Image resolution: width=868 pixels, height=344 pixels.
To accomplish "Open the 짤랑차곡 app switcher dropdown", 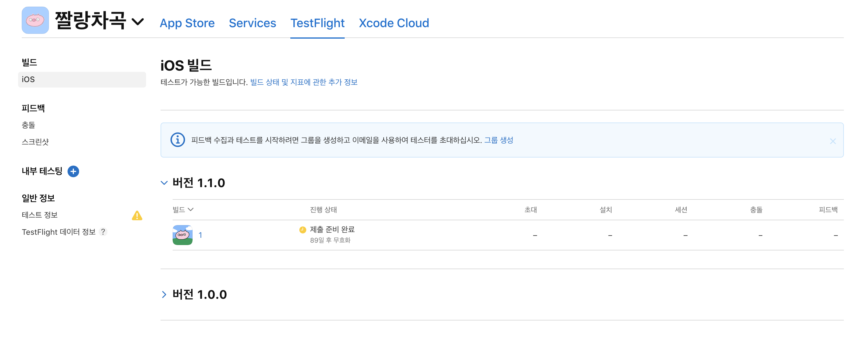I will [x=138, y=22].
